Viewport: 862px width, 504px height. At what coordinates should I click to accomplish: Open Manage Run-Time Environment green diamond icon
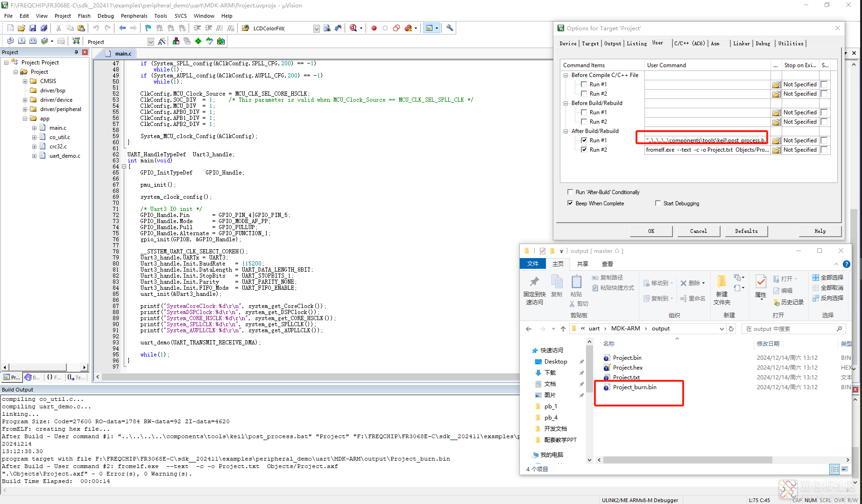click(x=198, y=41)
